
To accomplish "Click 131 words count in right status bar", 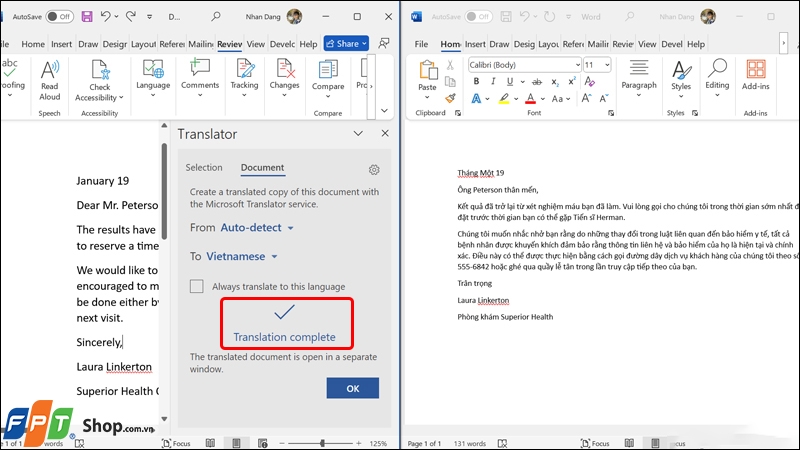I will [470, 443].
